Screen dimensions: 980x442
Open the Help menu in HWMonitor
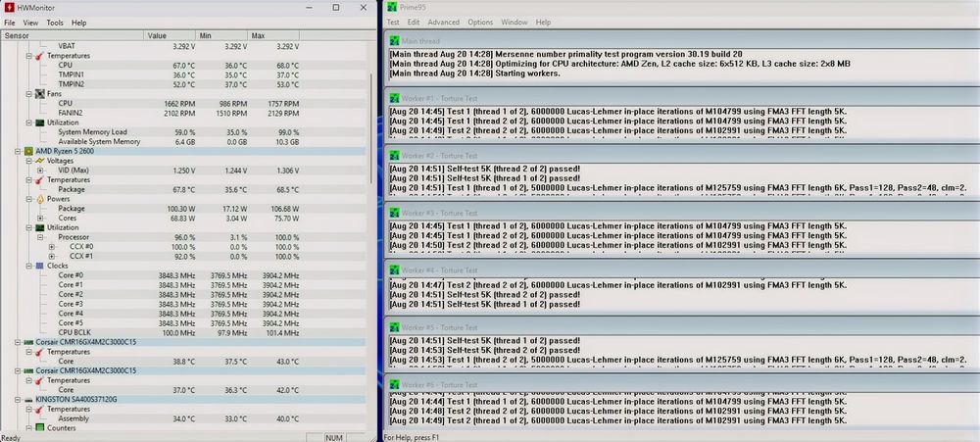[x=78, y=23]
